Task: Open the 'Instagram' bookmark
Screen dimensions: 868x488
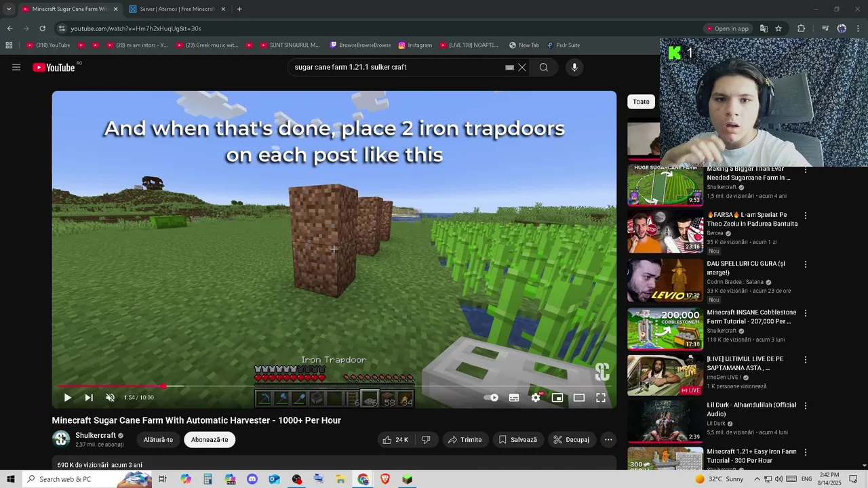Action: pyautogui.click(x=415, y=45)
